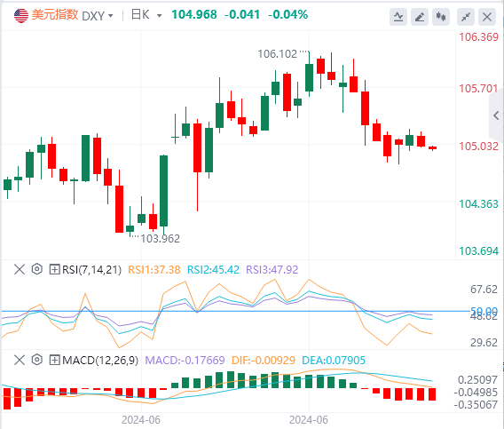Viewport: 504px width, 429px height.
Task: Open the indicator line chart icon
Action: (x=398, y=16)
